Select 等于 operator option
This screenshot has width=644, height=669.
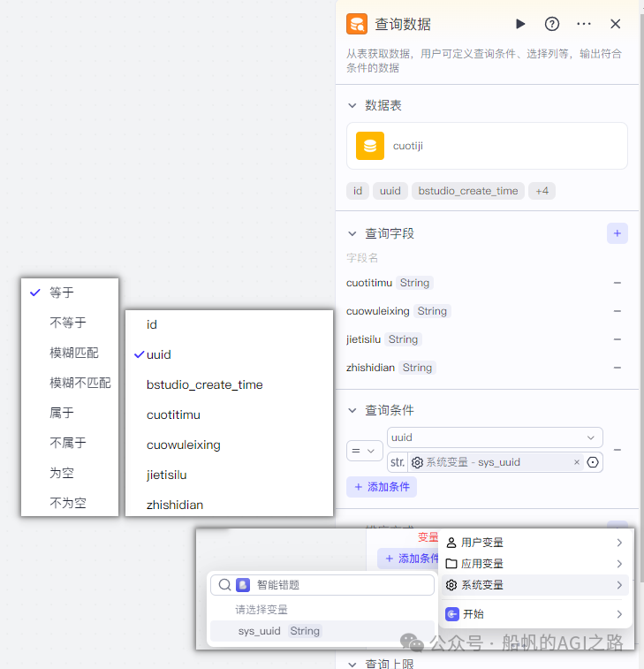coord(70,293)
